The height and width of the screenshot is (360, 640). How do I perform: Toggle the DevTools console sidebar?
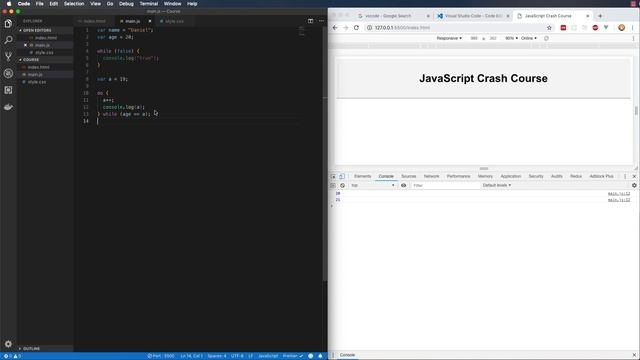[x=333, y=185]
